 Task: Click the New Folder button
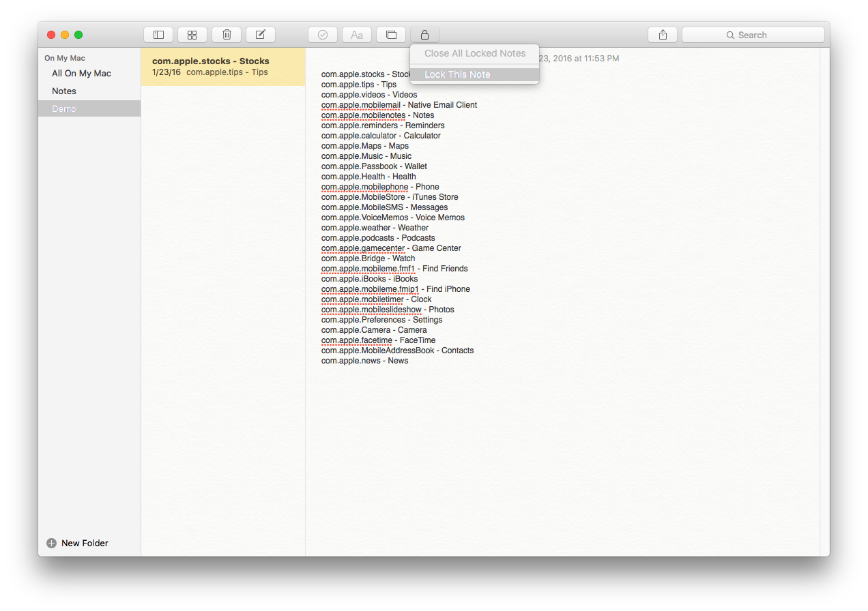coord(78,543)
